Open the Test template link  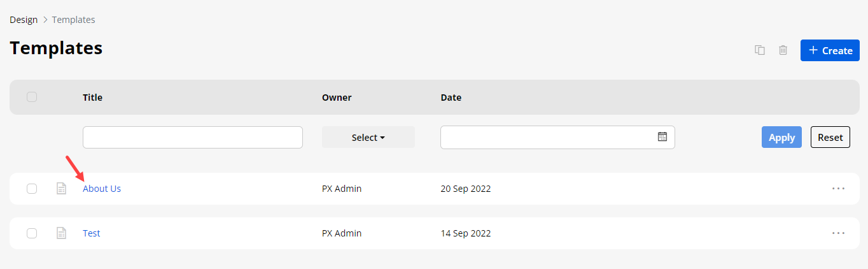[x=92, y=233]
